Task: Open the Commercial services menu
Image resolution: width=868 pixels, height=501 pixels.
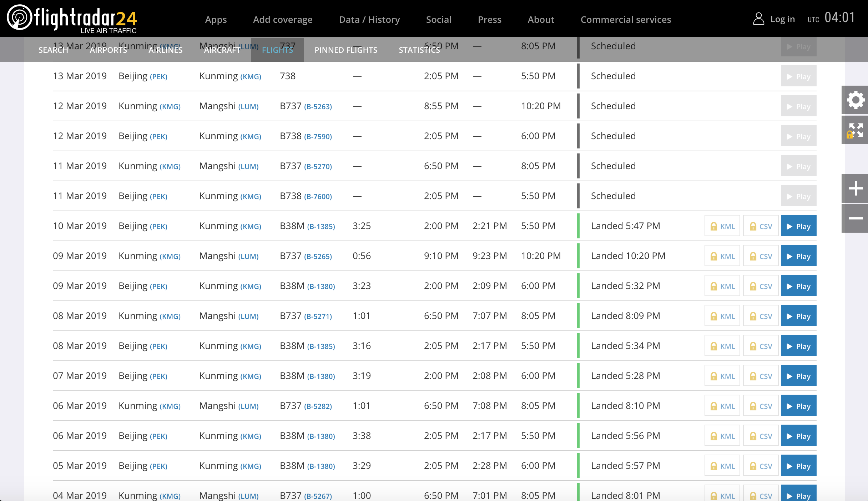Action: [626, 20]
